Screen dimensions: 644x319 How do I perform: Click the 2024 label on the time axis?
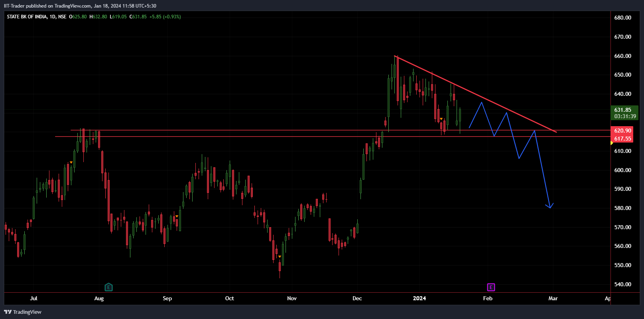click(419, 298)
